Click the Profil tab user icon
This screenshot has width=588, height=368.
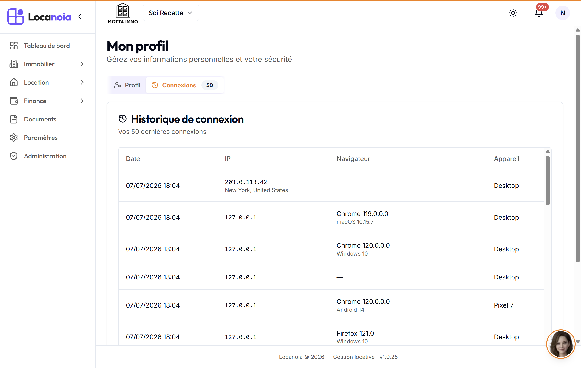pyautogui.click(x=118, y=85)
